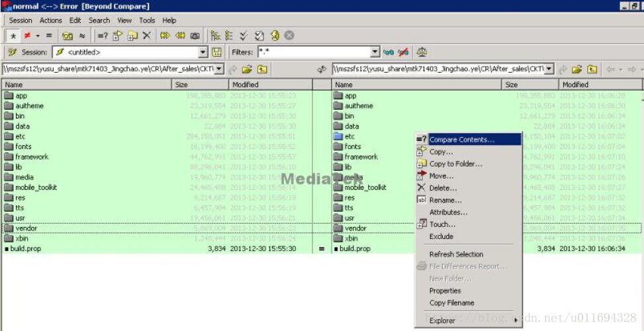Choose Attributes... in the context menu

469,213
